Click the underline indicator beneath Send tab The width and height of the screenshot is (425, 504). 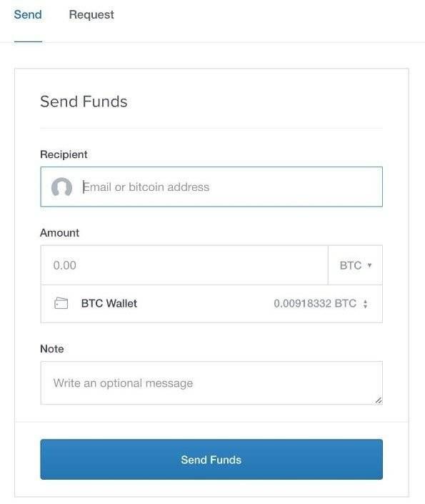[x=28, y=41]
